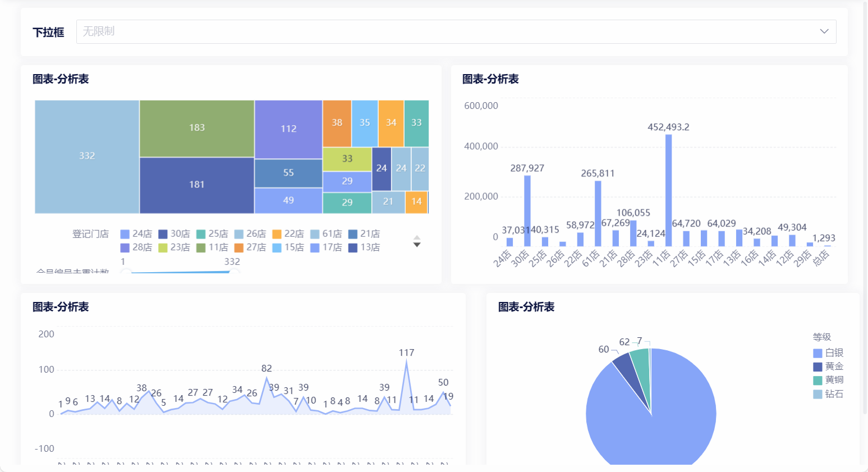
Task: Click the 117 peak on line chart
Action: [406, 362]
